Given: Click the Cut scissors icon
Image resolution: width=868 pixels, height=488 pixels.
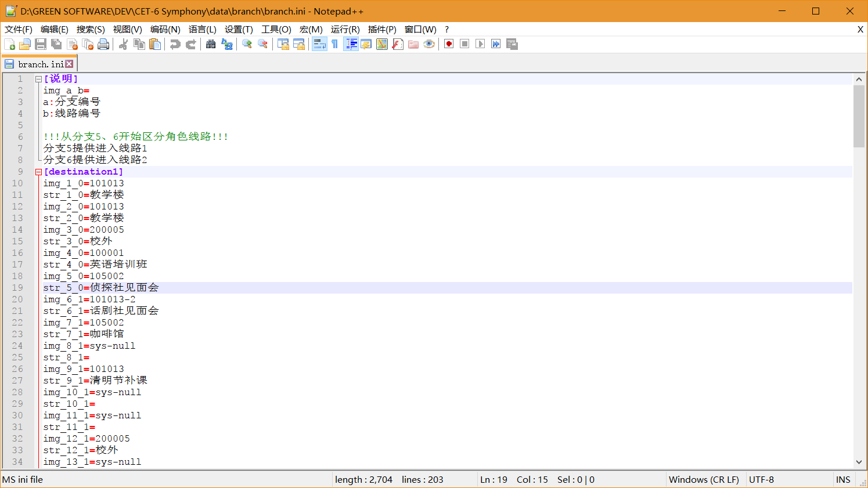Looking at the screenshot, I should [x=123, y=44].
